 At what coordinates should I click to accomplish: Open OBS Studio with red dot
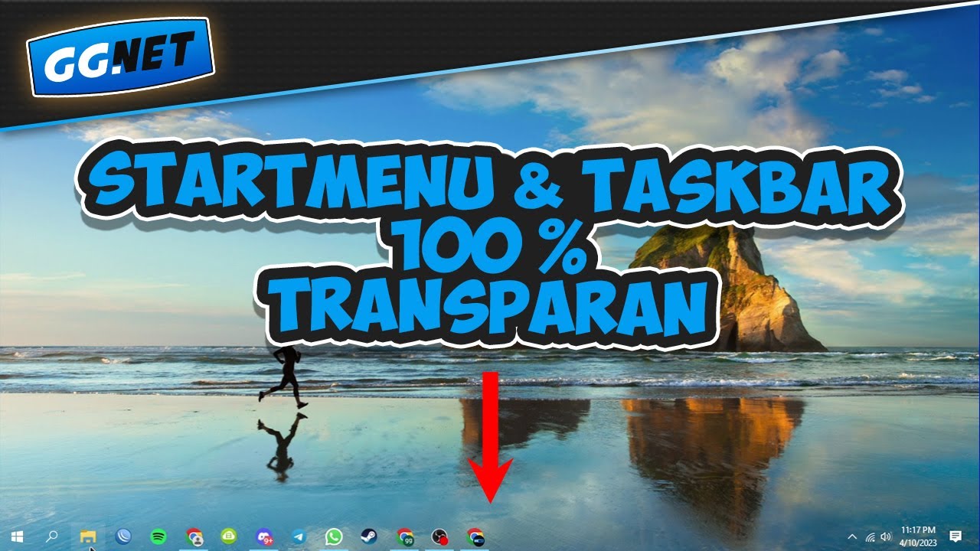(x=439, y=537)
